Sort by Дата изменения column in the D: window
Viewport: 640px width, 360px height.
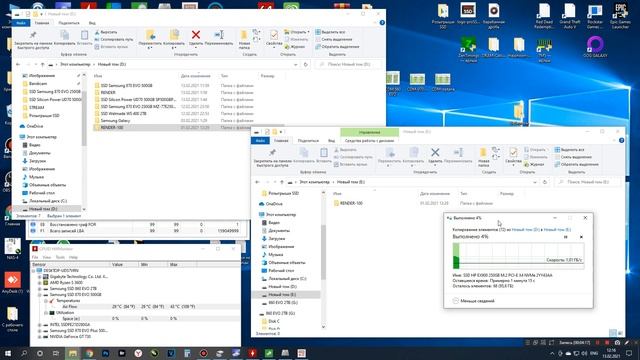(196, 76)
